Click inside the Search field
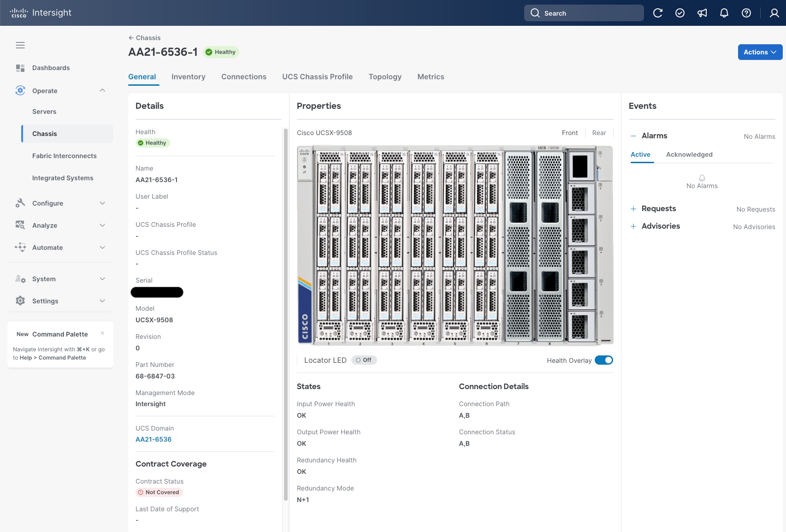 coord(584,13)
